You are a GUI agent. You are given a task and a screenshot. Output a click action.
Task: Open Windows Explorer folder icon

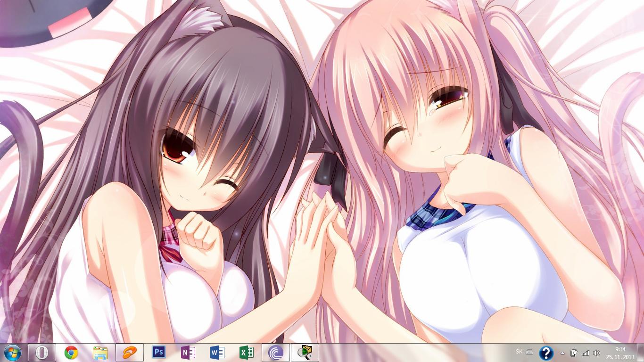pos(100,353)
